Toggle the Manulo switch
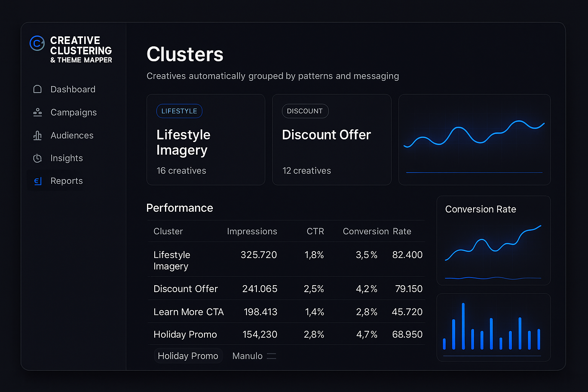 point(271,356)
